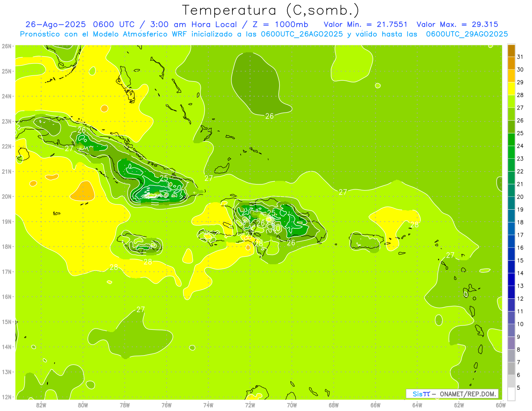Click the 16N latitude label
Screen dimensions: 532x411
pos(6,297)
